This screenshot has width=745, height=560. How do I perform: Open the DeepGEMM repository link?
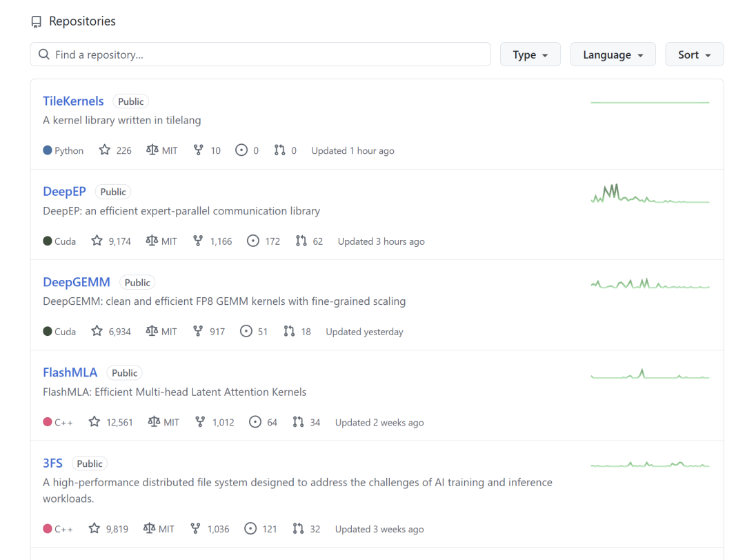77,282
